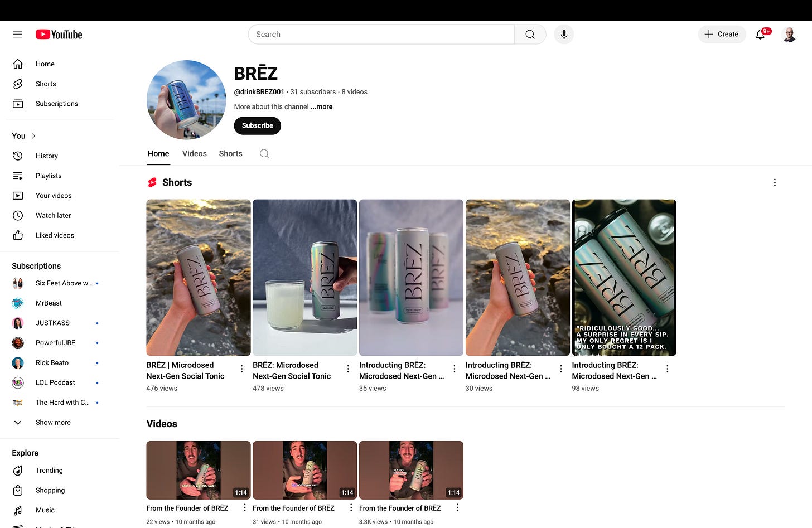This screenshot has height=528, width=812.
Task: Open the BRĒZ channel profile picture
Action: [x=186, y=100]
